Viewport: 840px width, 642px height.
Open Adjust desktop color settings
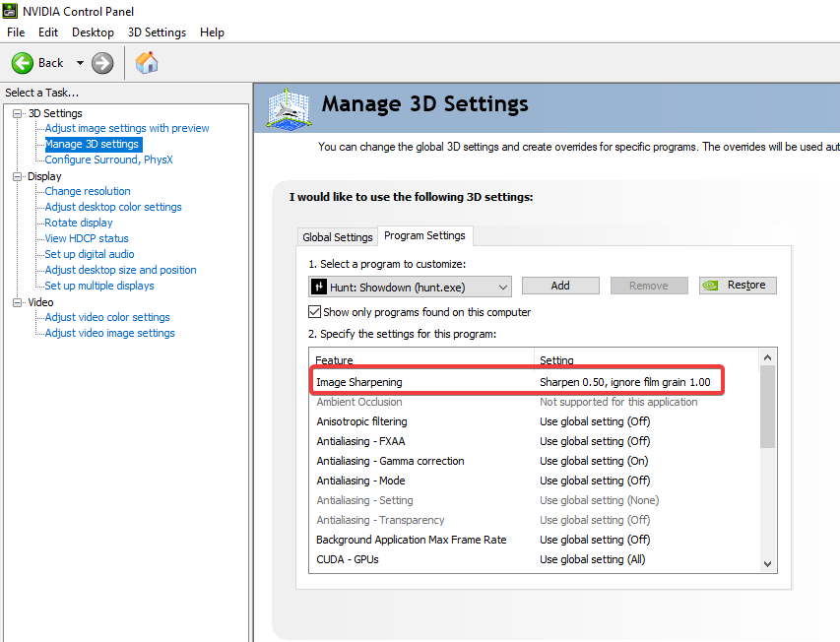pyautogui.click(x=113, y=207)
